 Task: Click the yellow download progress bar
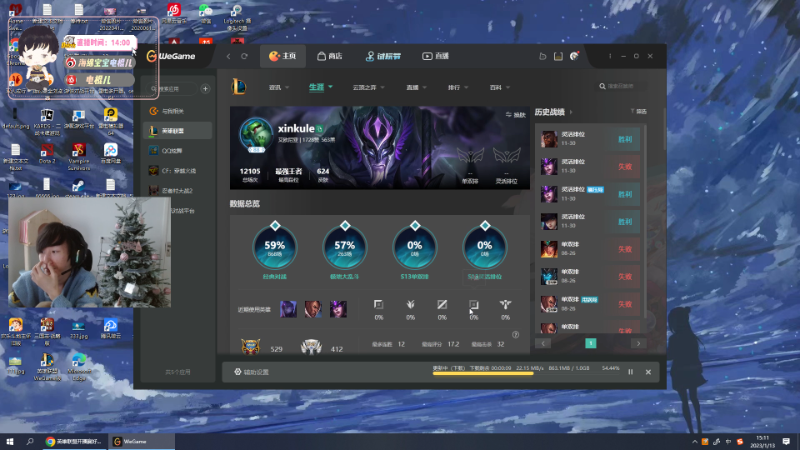pyautogui.click(x=483, y=373)
